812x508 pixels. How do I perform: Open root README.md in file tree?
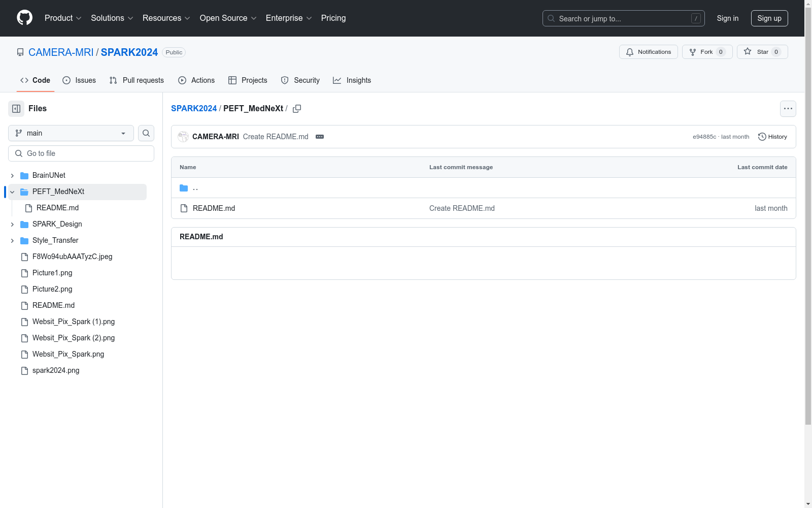click(x=53, y=305)
